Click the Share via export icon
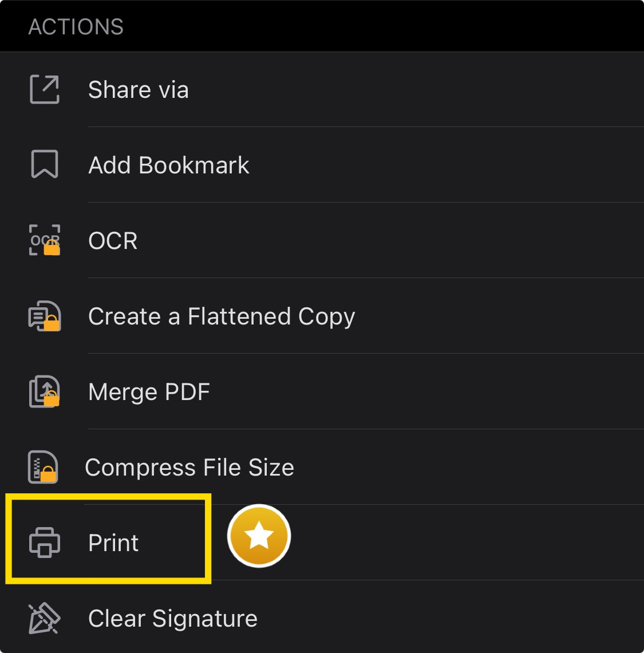 pyautogui.click(x=44, y=90)
